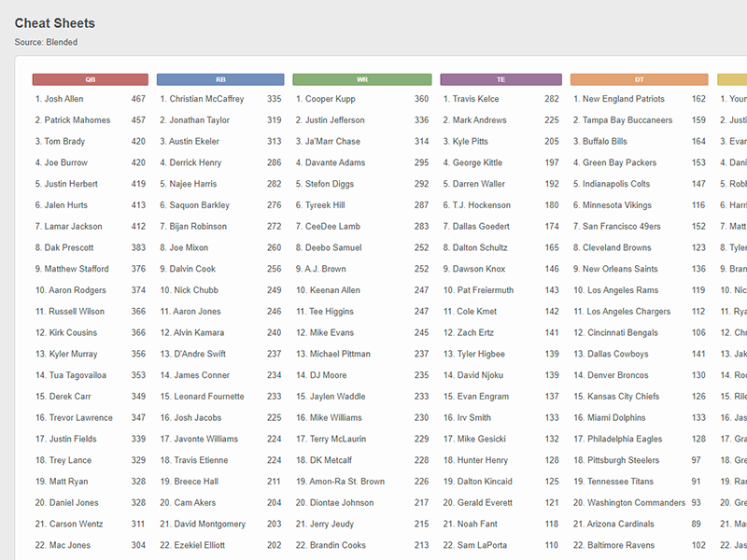
Task: Click the blue RB column header
Action: 220,79
